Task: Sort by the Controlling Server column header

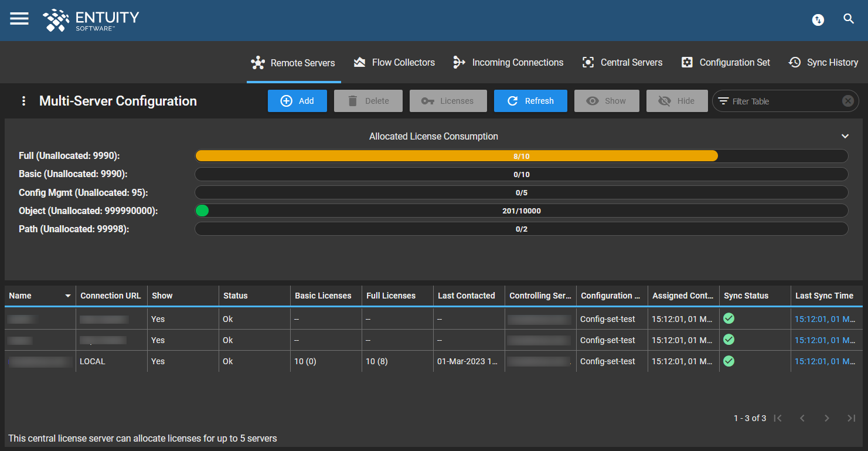Action: (x=540, y=296)
